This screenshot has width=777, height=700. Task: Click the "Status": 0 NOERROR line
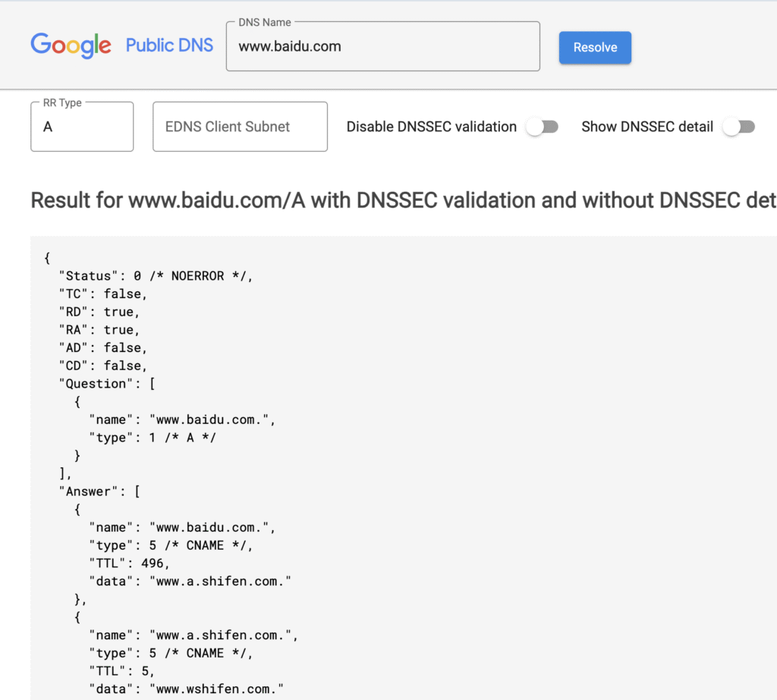click(156, 276)
